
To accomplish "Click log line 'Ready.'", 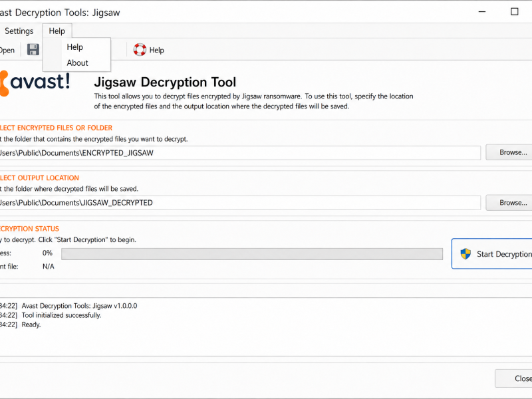I will [31, 325].
